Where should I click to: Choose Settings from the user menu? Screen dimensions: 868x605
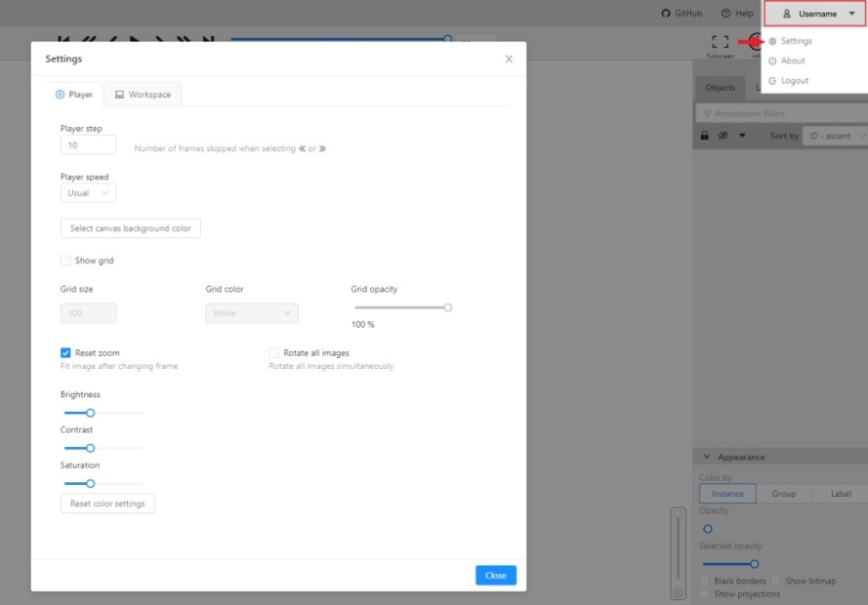tap(795, 41)
